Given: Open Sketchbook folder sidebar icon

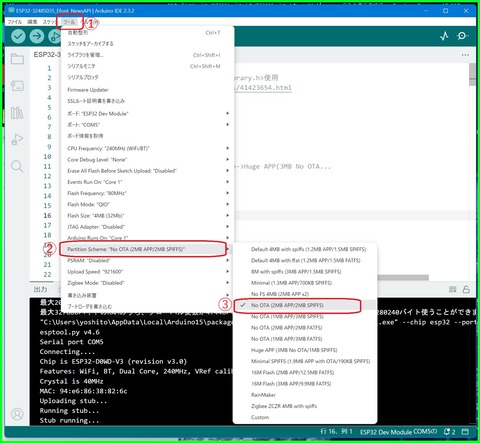Looking at the screenshot, I should (x=17, y=59).
